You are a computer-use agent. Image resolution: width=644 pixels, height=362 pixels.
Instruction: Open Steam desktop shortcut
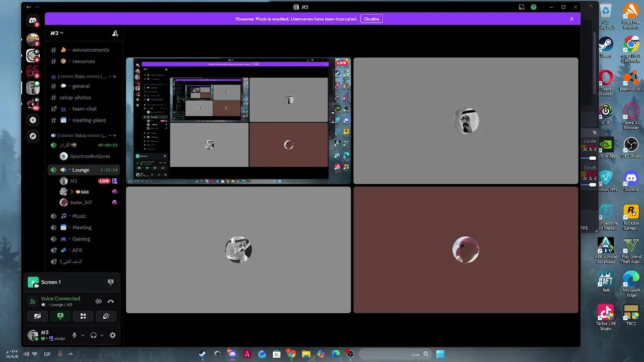tap(606, 48)
